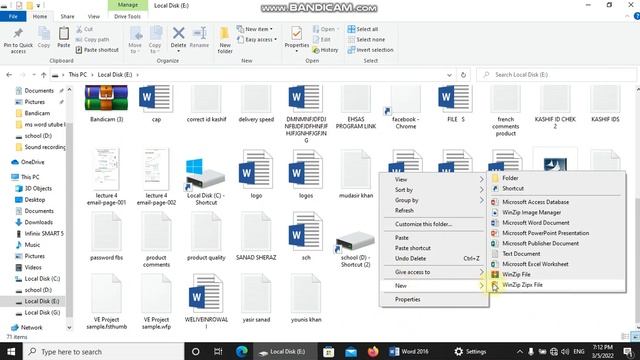Click Select none in ribbon
The image size is (640, 360).
[366, 40]
